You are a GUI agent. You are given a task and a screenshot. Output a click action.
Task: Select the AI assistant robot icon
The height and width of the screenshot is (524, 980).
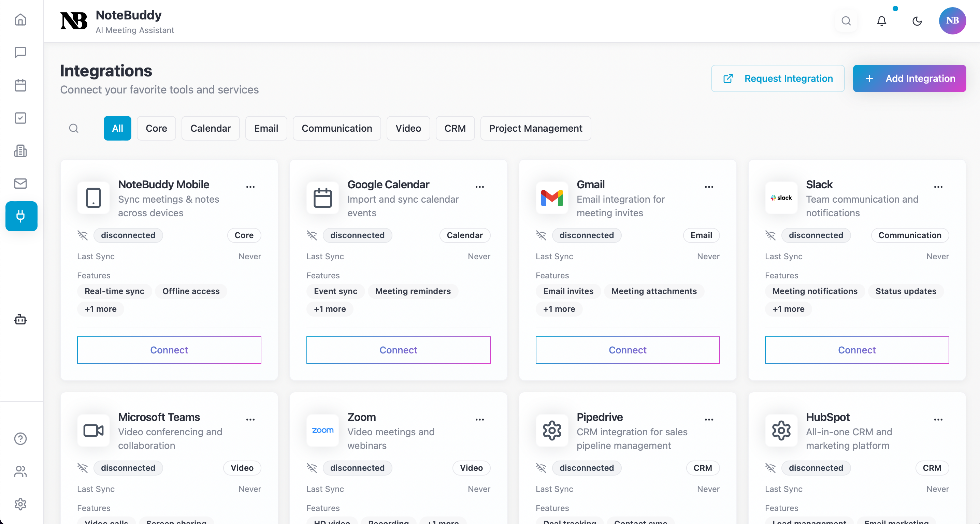coord(20,319)
